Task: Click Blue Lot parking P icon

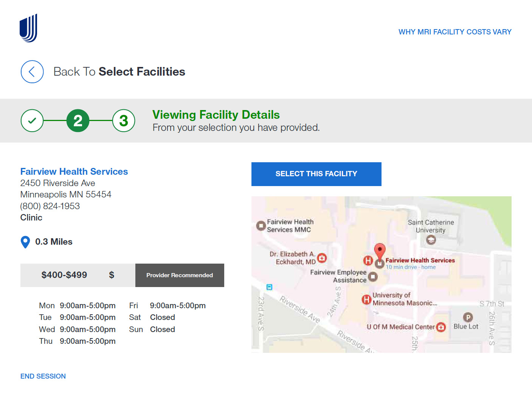Action: (468, 317)
